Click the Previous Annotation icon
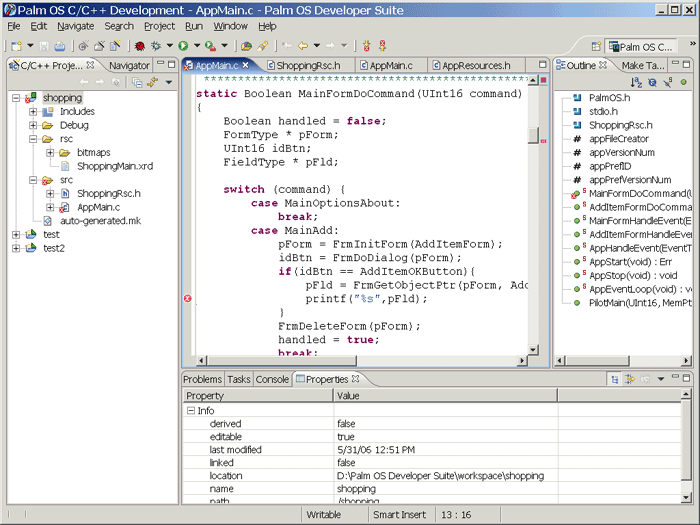This screenshot has height=525, width=700. coord(383,46)
